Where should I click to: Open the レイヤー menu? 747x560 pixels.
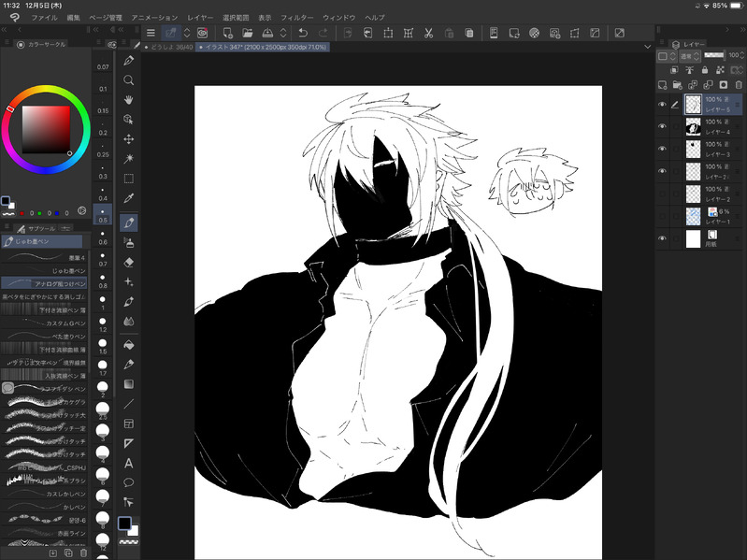200,17
